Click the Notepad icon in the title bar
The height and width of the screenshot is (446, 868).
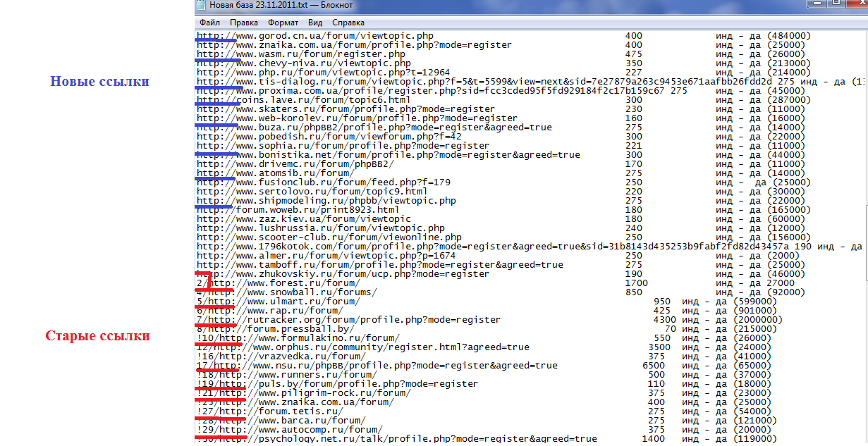(200, 5)
